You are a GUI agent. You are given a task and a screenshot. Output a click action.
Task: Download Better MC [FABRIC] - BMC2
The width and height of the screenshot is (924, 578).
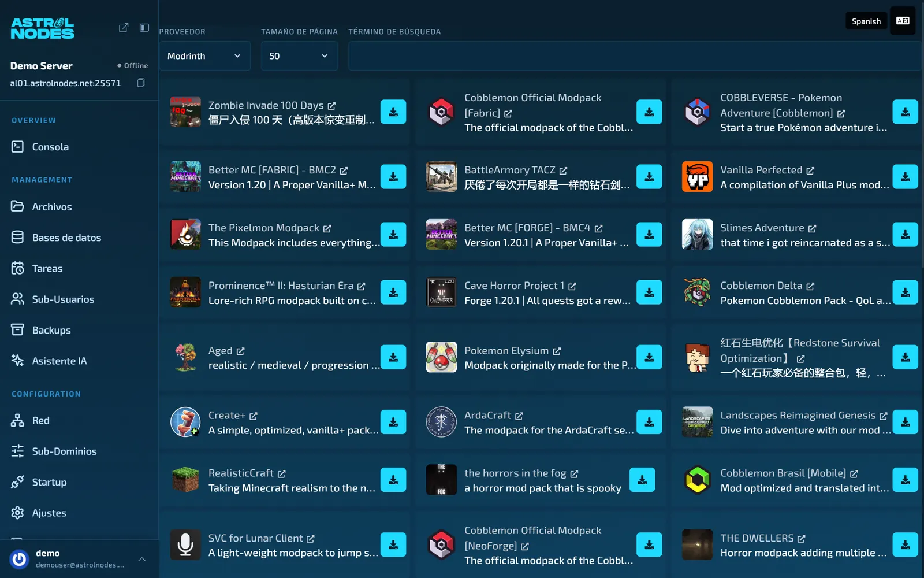pyautogui.click(x=393, y=177)
